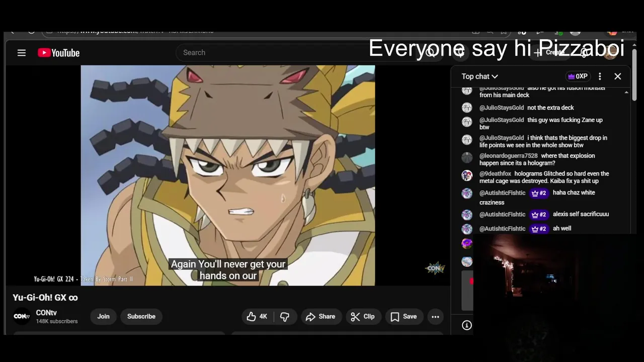Click the chat info circle icon

[x=467, y=325]
